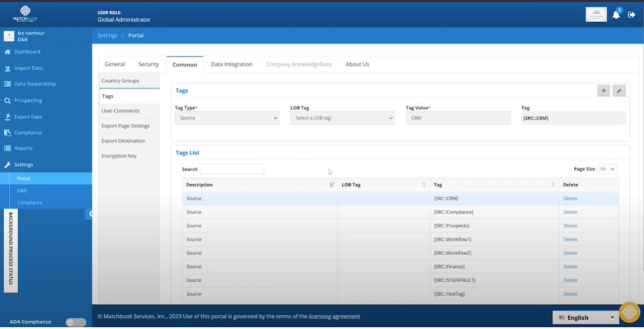
Task: Click the Settings wrench icon
Action: coord(8,164)
